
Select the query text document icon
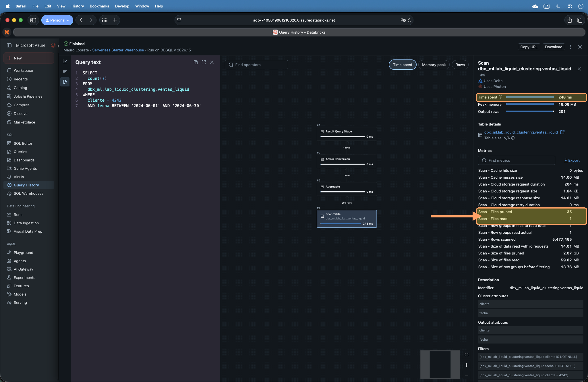[x=65, y=82]
